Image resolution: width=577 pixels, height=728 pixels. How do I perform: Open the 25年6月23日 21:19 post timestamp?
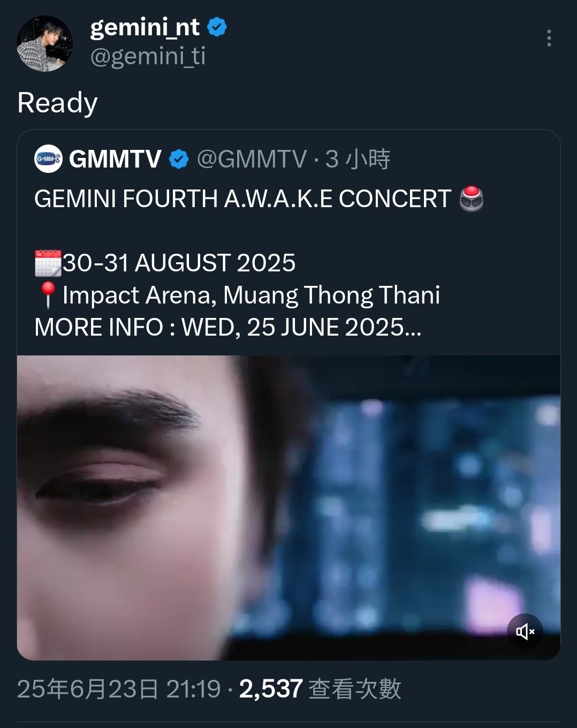(x=119, y=689)
